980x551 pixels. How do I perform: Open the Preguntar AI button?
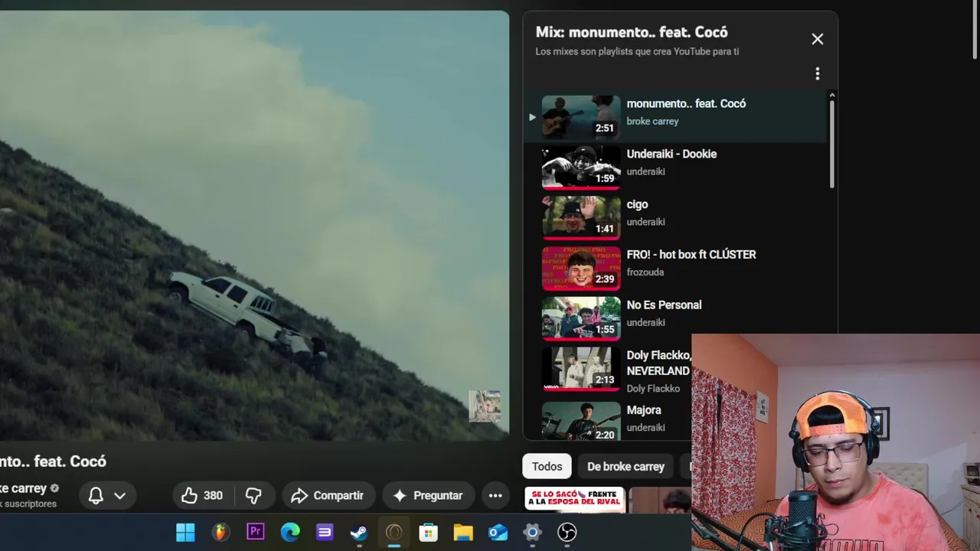pos(428,495)
